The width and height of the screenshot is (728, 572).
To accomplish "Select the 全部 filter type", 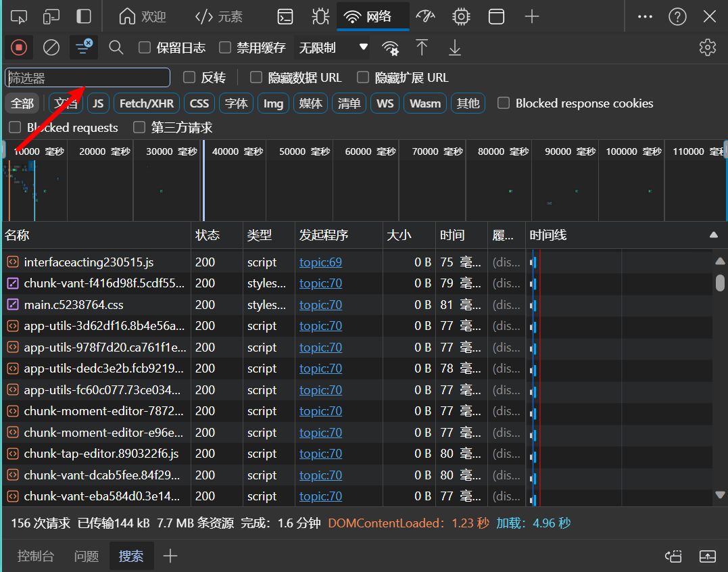I will 22,103.
